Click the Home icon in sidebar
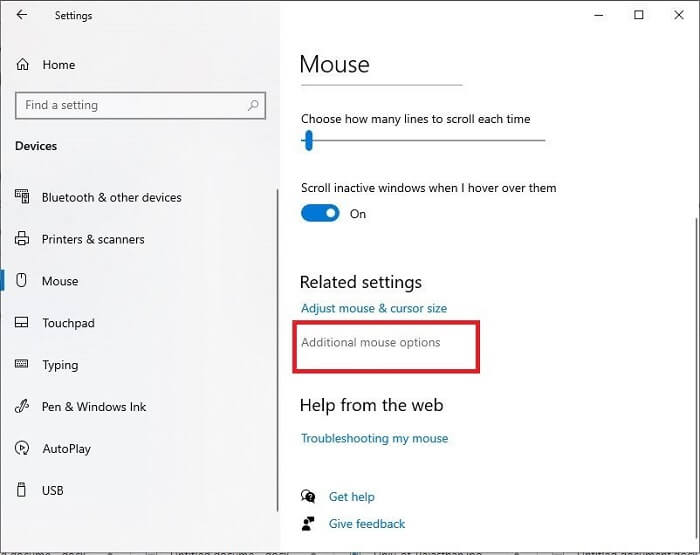700x555 pixels. click(x=23, y=65)
